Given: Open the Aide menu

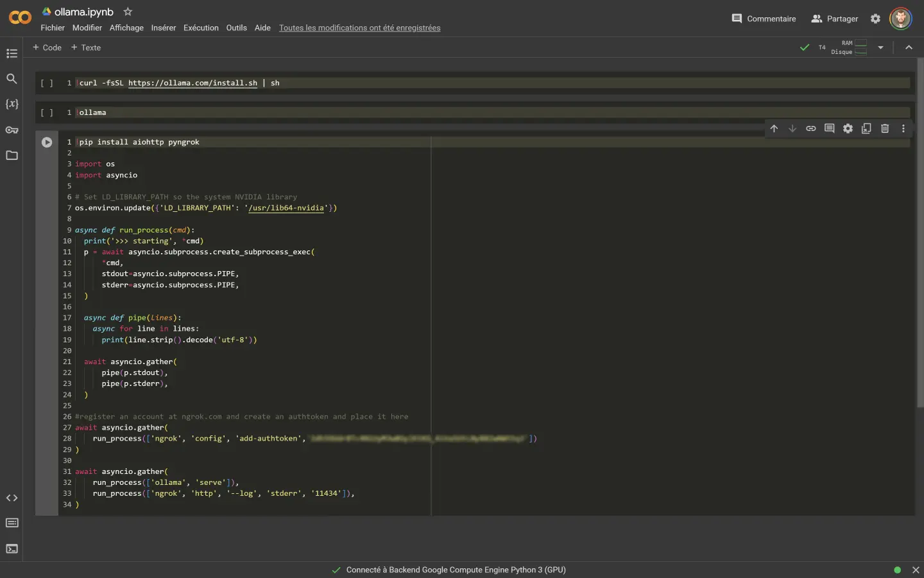Looking at the screenshot, I should point(262,28).
